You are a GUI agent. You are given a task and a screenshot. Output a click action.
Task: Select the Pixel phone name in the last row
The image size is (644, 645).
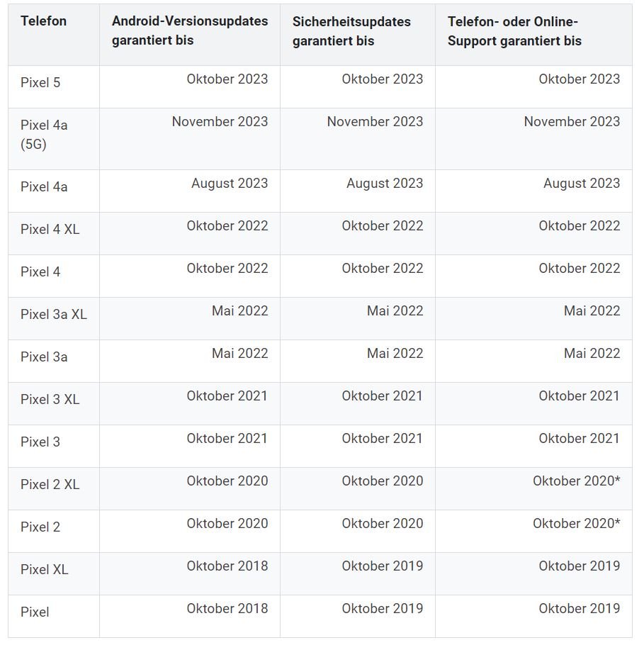pyautogui.click(x=35, y=612)
